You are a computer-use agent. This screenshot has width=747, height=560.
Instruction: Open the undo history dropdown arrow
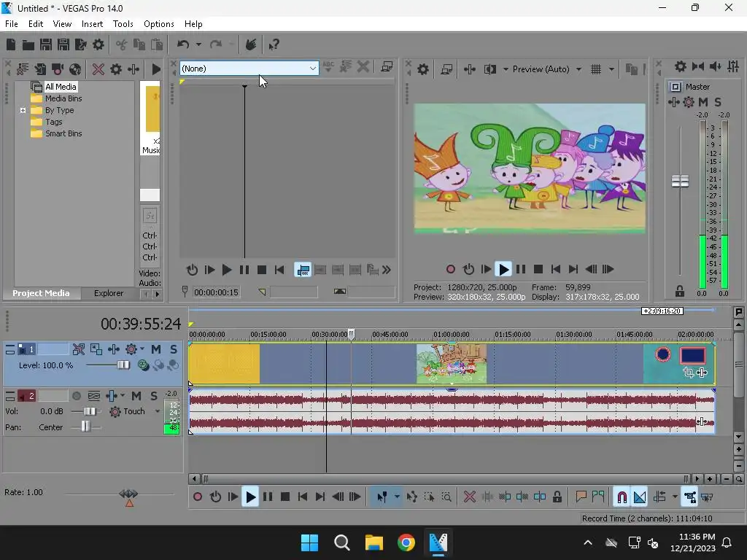(198, 44)
